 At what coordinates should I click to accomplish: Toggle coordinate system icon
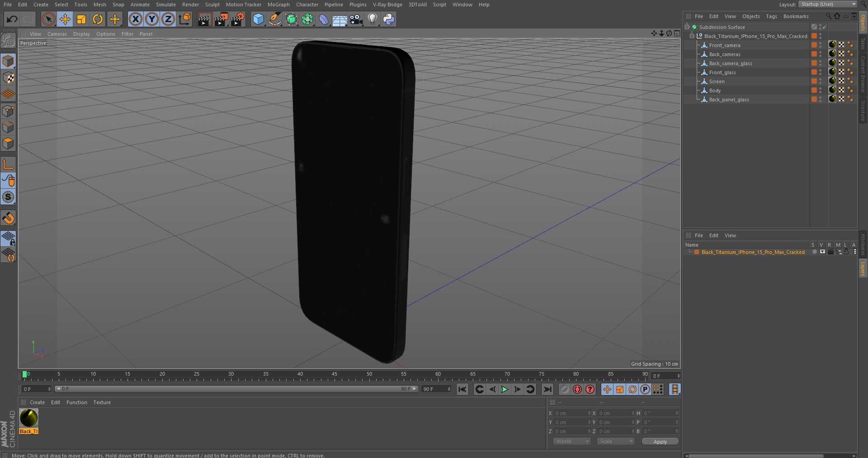coord(185,19)
